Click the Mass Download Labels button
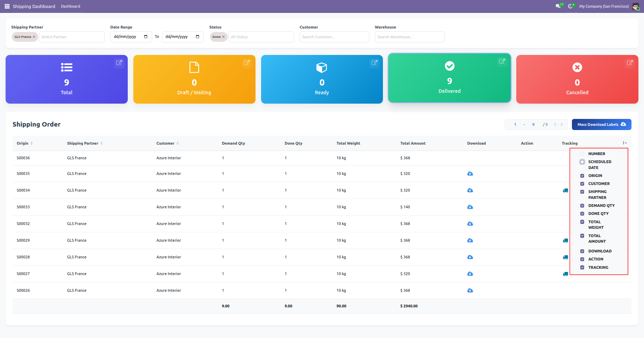 pos(601,124)
